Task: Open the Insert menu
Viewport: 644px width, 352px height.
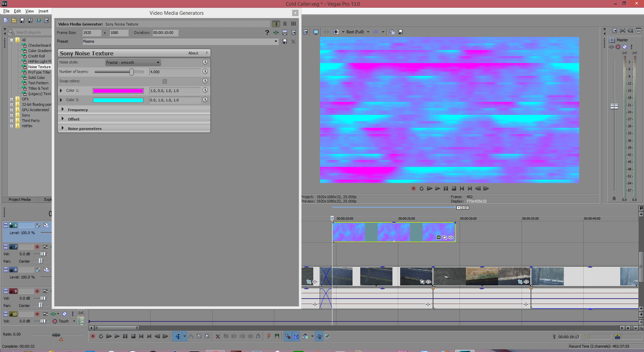Action: pyautogui.click(x=43, y=11)
